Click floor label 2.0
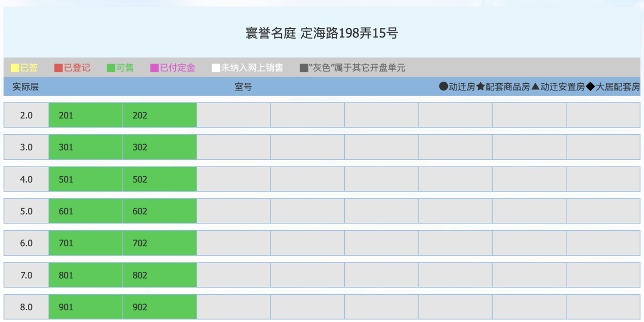 point(26,115)
